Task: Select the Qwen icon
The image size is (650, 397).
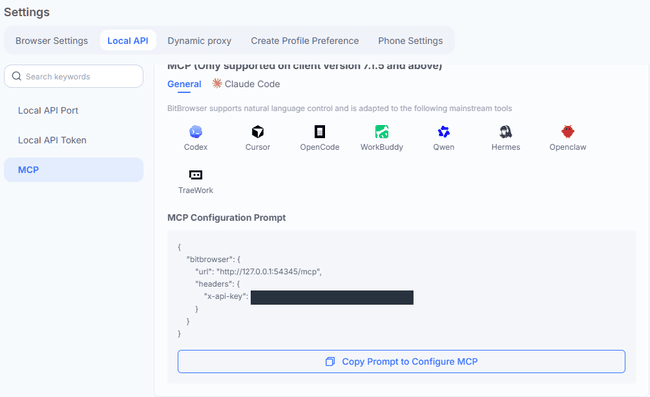Action: pyautogui.click(x=444, y=132)
